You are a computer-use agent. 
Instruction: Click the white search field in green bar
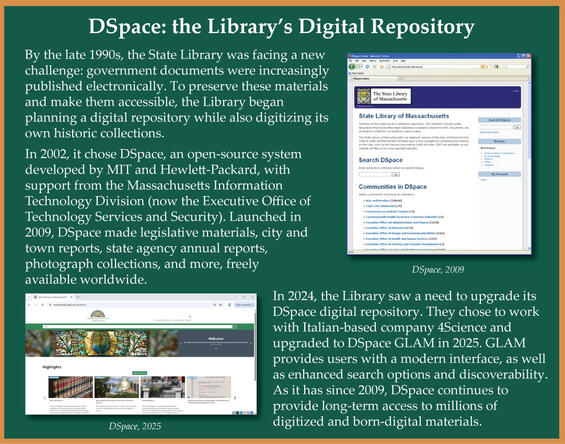pyautogui.click(x=138, y=327)
